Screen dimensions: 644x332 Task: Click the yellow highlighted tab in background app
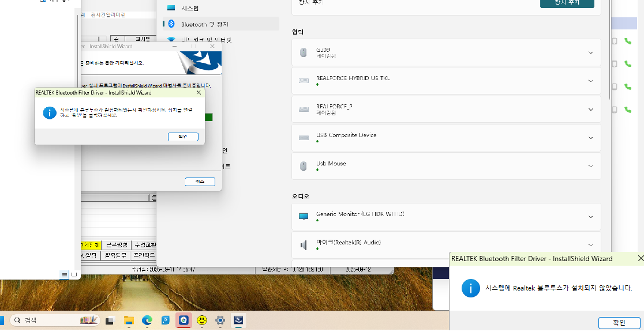pyautogui.click(x=91, y=245)
